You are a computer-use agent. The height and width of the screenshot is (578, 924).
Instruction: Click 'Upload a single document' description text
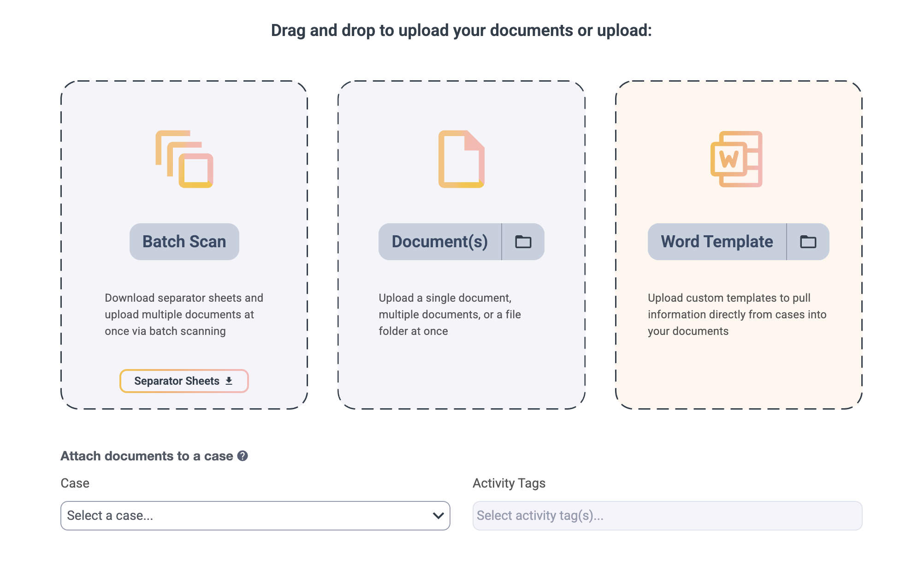450,315
